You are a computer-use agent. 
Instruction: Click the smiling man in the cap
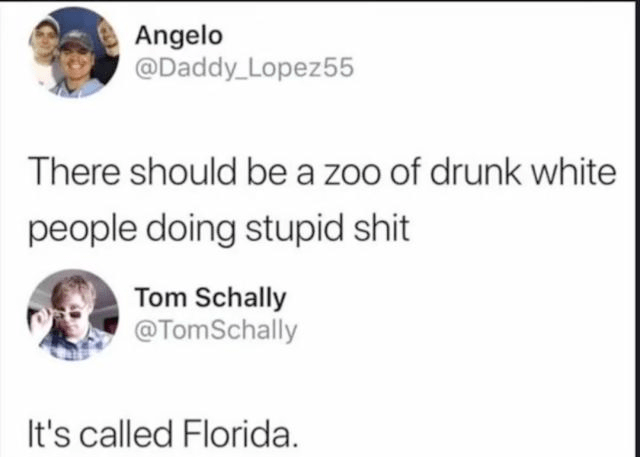(78, 58)
